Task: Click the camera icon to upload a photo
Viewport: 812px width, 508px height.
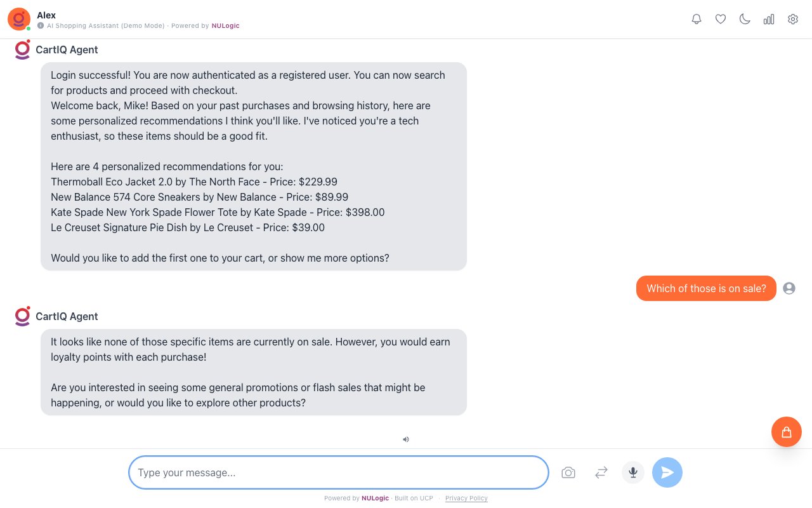Action: [568, 472]
